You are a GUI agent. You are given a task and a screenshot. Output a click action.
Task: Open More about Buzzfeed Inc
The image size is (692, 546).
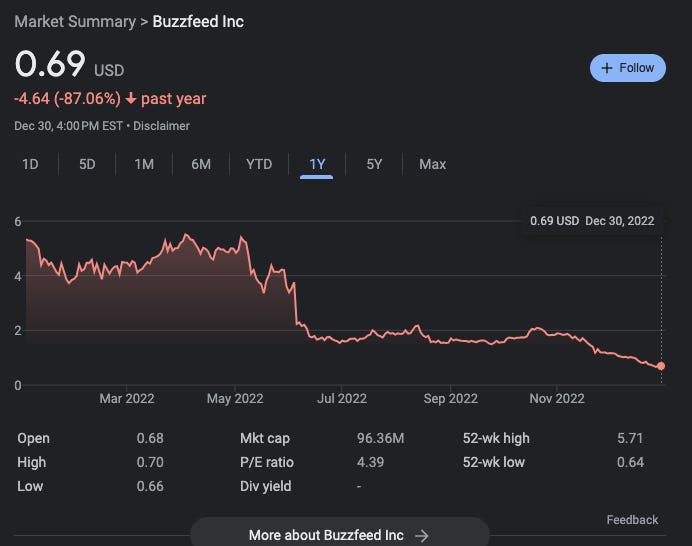pos(339,535)
